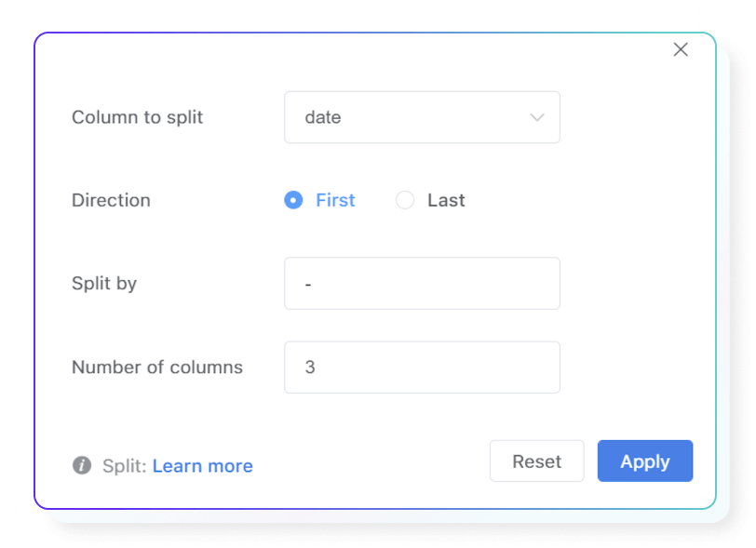Viewport: 756px width, 548px height.
Task: Focus the Number of columns field
Action: click(422, 368)
